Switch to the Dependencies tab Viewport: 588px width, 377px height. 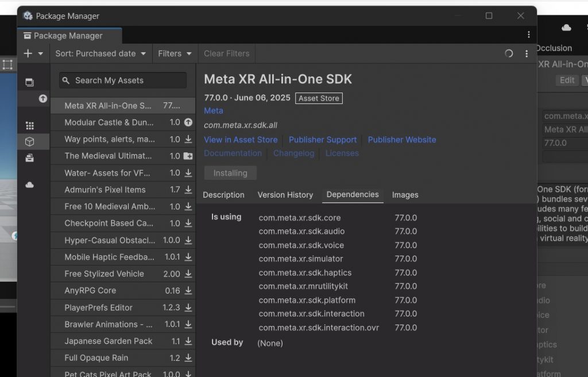(x=353, y=194)
